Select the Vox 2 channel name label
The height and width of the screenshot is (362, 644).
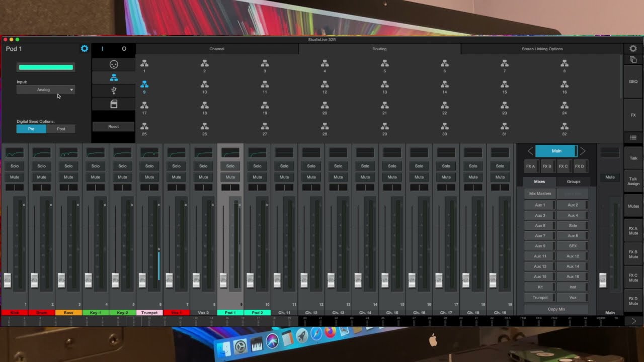coord(203,313)
